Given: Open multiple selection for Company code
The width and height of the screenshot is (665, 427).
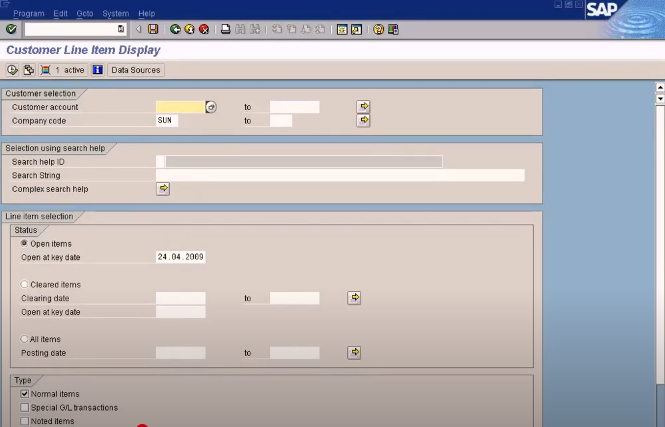Looking at the screenshot, I should click(363, 120).
